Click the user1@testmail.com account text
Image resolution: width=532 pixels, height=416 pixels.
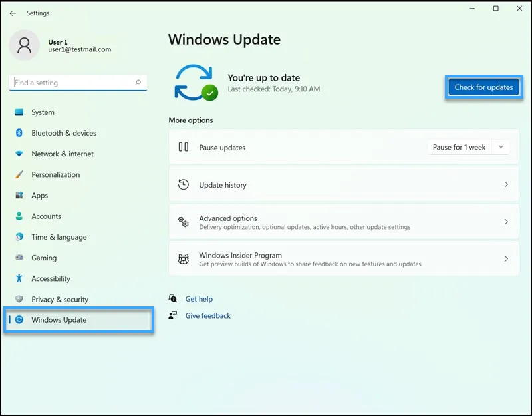point(79,49)
